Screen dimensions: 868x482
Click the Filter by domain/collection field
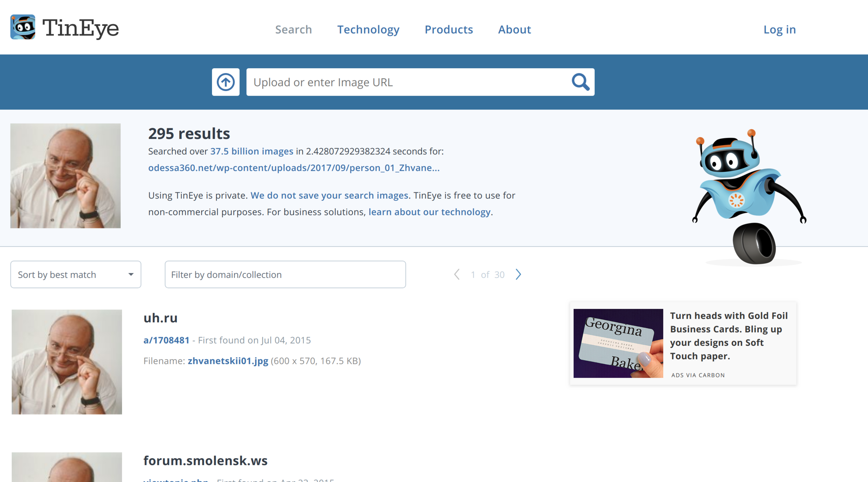coord(285,274)
